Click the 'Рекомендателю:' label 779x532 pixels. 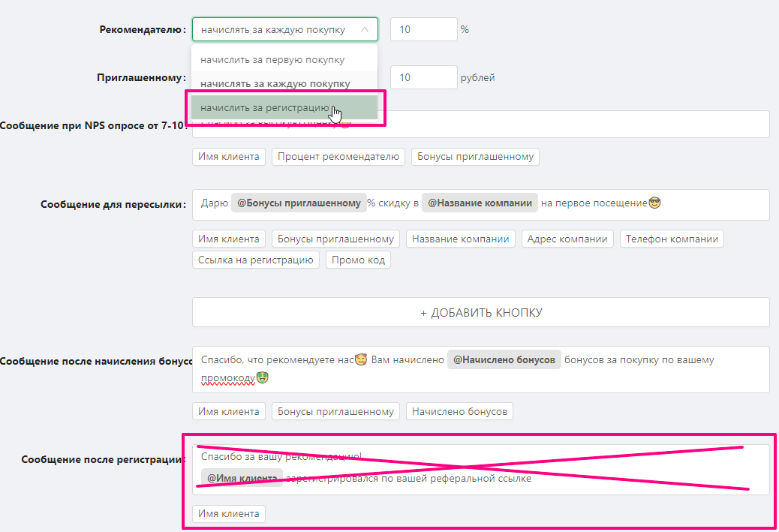point(143,29)
